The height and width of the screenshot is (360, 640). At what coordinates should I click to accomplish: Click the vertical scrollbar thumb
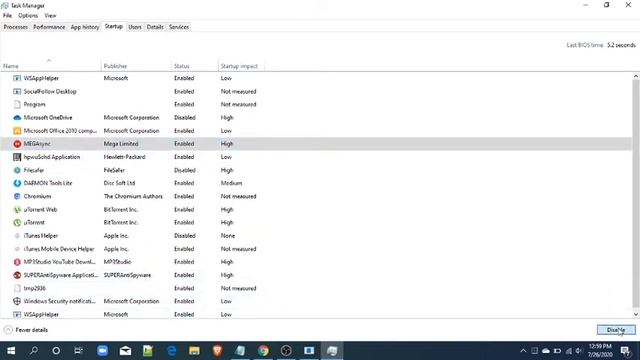tap(636, 193)
